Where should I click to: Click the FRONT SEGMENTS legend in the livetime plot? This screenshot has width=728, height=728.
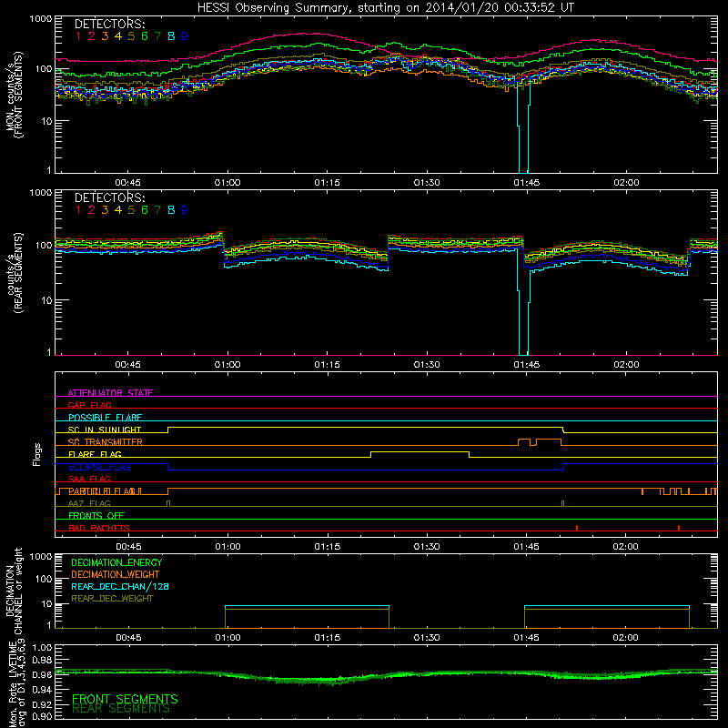pyautogui.click(x=125, y=699)
